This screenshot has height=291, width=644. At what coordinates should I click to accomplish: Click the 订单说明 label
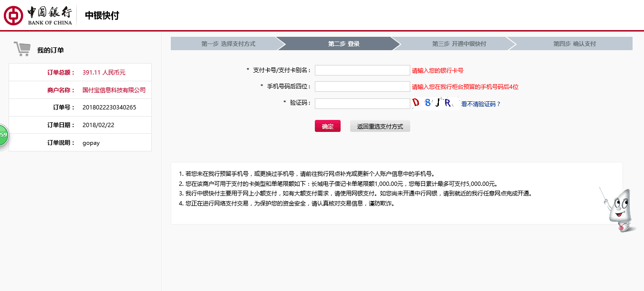pyautogui.click(x=61, y=143)
